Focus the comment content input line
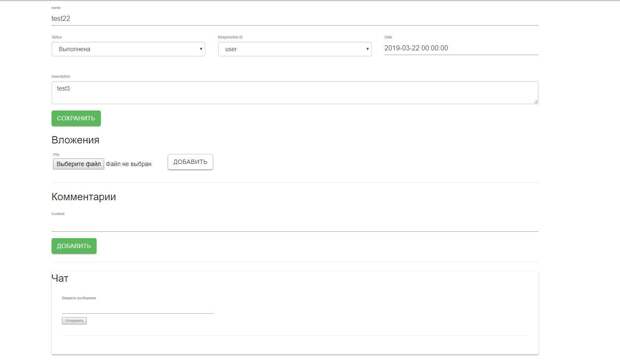The image size is (620, 362). point(295,225)
